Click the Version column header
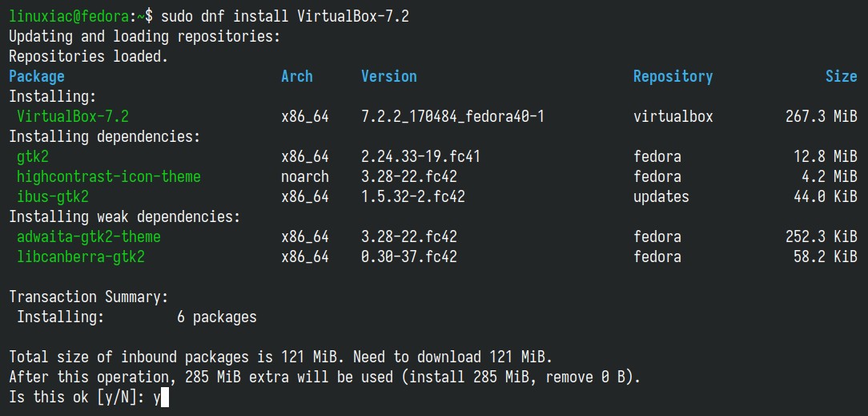 pos(389,76)
